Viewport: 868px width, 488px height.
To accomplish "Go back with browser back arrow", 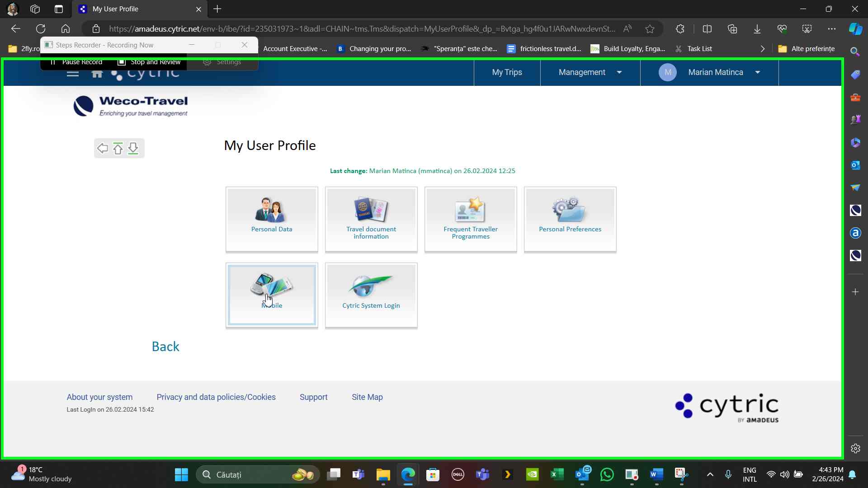I will 16,29.
